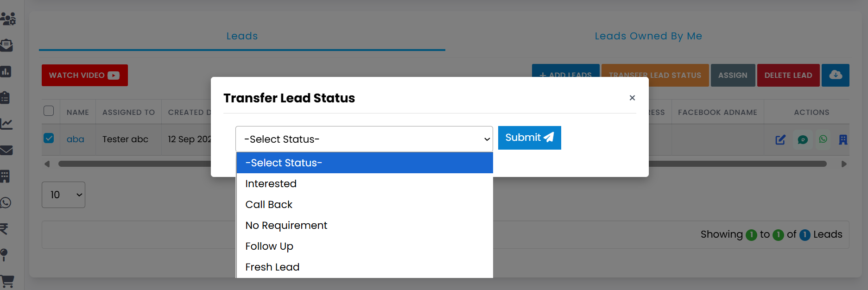Select Call Back status option
Viewport: 868px width, 290px height.
pyautogui.click(x=269, y=205)
